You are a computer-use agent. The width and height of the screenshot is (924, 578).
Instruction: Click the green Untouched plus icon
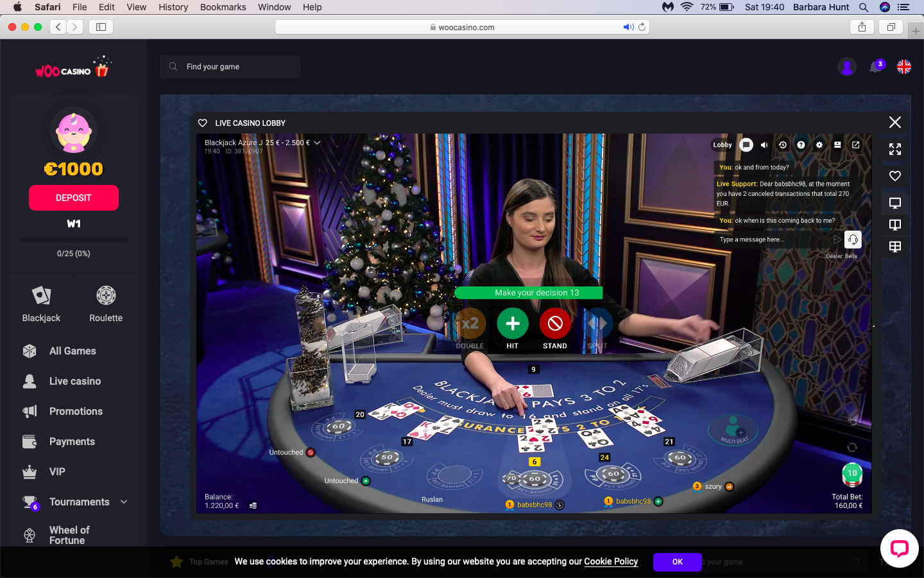click(x=366, y=481)
